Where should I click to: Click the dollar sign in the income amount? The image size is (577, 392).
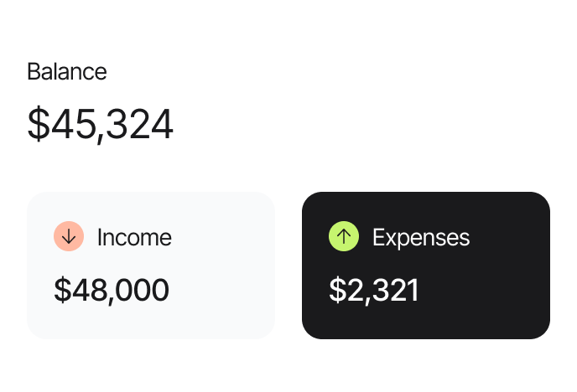(61, 290)
